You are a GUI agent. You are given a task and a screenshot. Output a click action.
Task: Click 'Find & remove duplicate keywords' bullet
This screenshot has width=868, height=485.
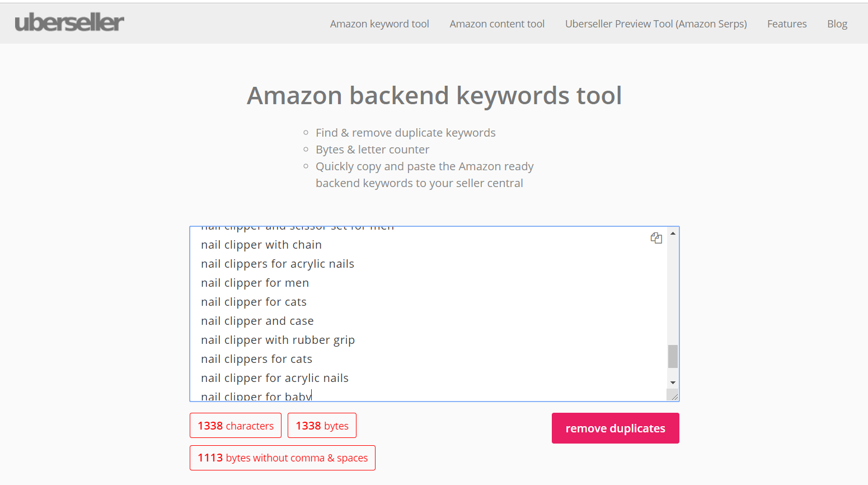[406, 133]
